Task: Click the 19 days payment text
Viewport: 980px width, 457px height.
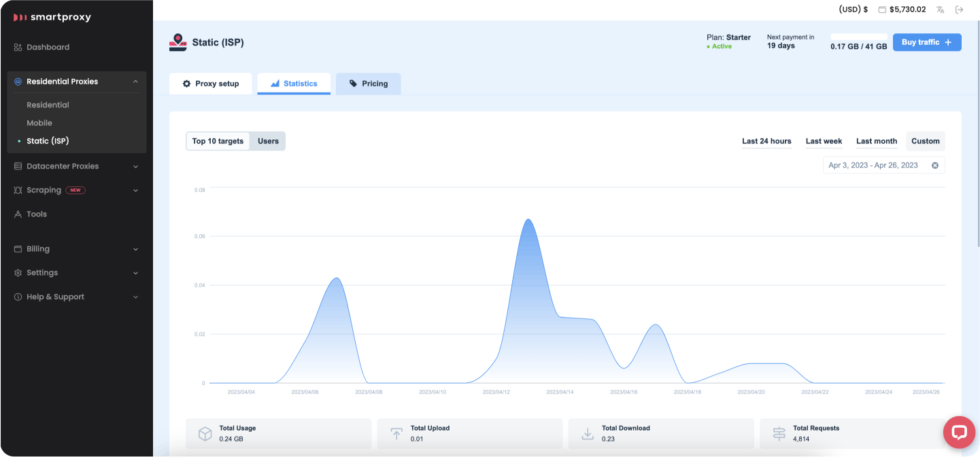Action: (781, 46)
